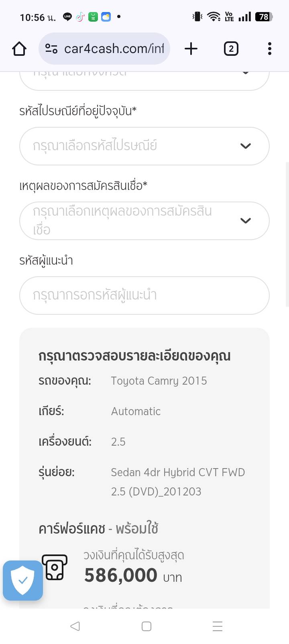Tap the page scrollbar on right edge
The height and width of the screenshot is (644, 289).
pyautogui.click(x=287, y=234)
